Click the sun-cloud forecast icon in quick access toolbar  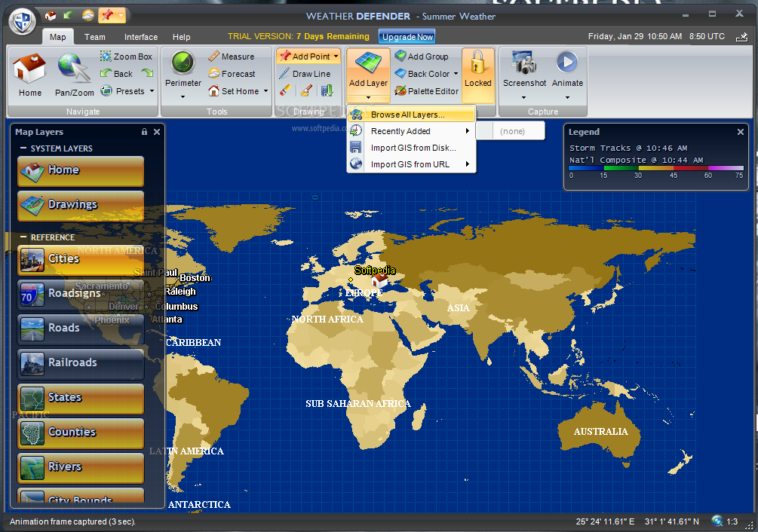[x=88, y=16]
